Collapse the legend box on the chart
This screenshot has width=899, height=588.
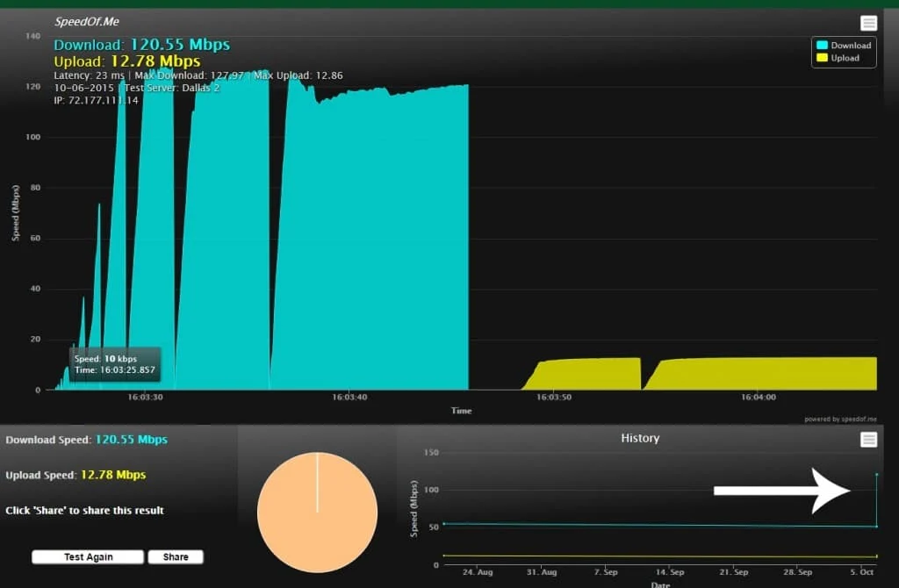pyautogui.click(x=841, y=52)
